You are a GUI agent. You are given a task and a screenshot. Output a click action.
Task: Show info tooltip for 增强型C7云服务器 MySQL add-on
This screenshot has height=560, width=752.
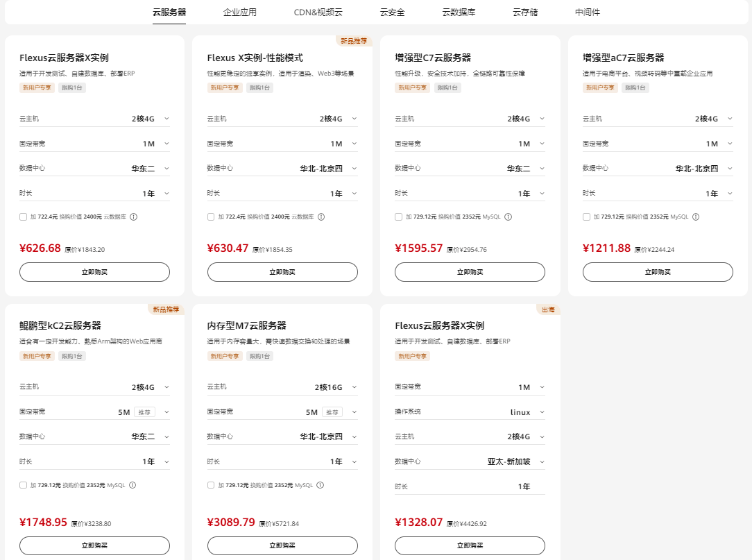509,217
